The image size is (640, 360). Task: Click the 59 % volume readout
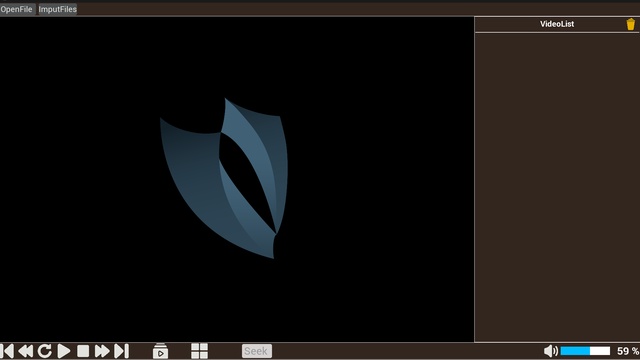628,351
